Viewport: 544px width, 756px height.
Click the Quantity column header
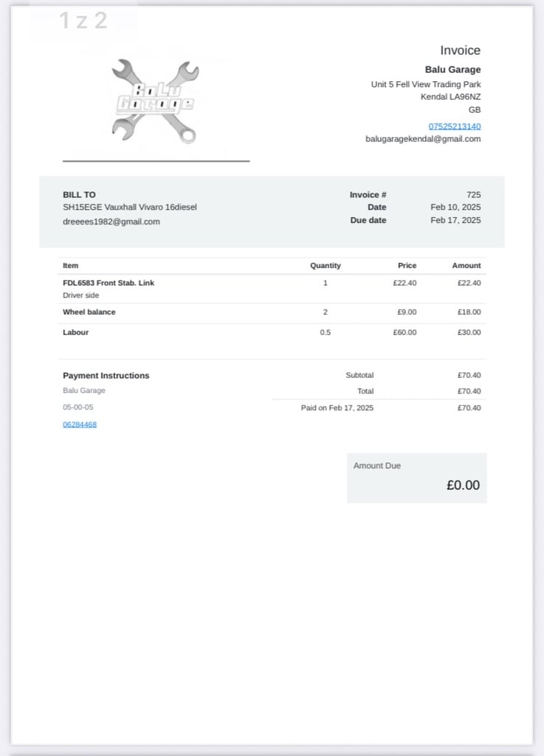326,266
